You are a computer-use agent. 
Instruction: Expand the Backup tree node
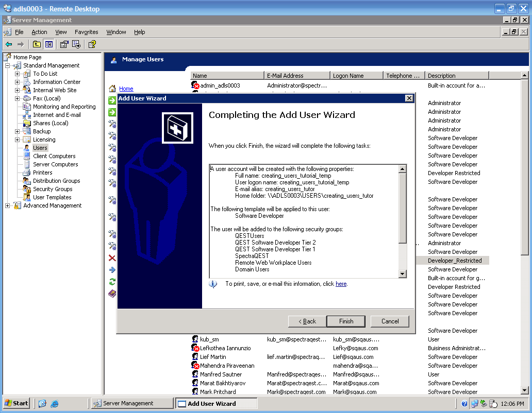click(17, 131)
